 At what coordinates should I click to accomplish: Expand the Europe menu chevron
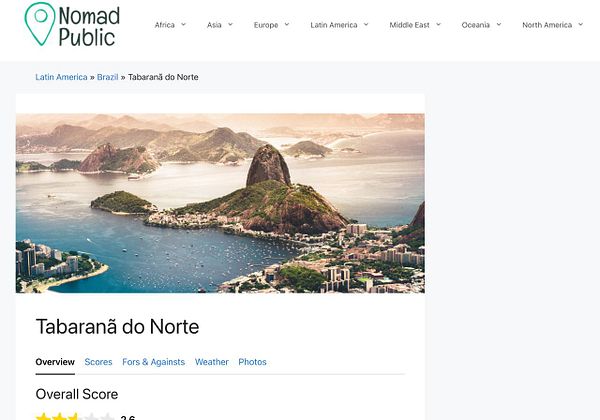pos(287,24)
